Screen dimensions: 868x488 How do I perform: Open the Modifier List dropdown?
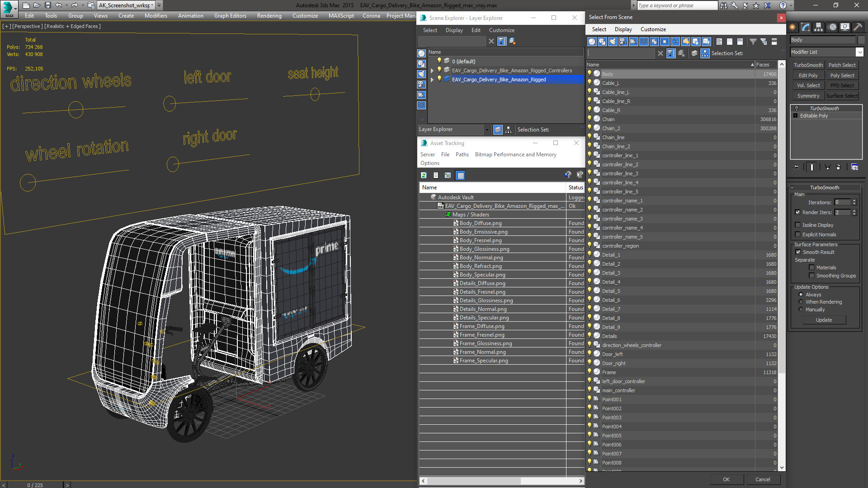859,52
